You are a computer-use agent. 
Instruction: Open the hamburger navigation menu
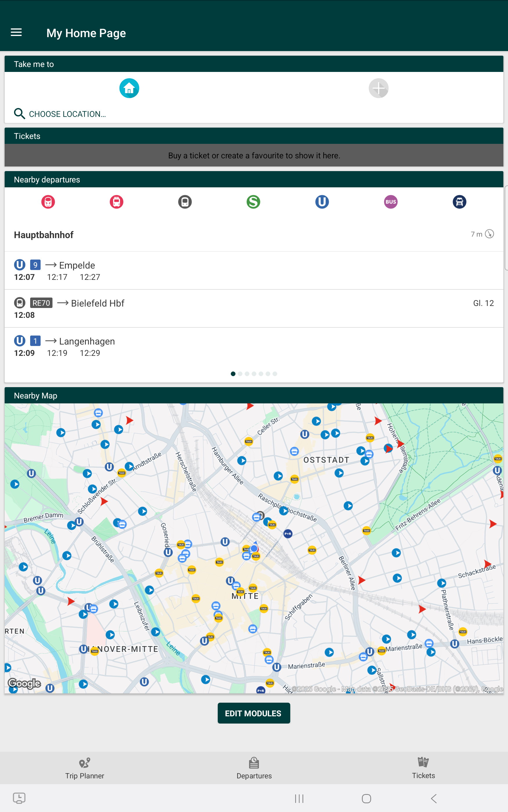16,32
